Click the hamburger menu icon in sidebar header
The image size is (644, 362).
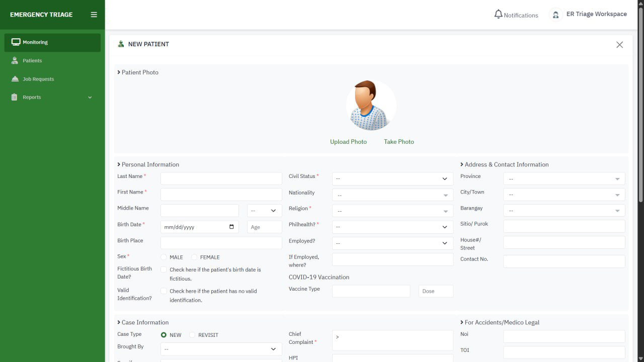pos(94,15)
